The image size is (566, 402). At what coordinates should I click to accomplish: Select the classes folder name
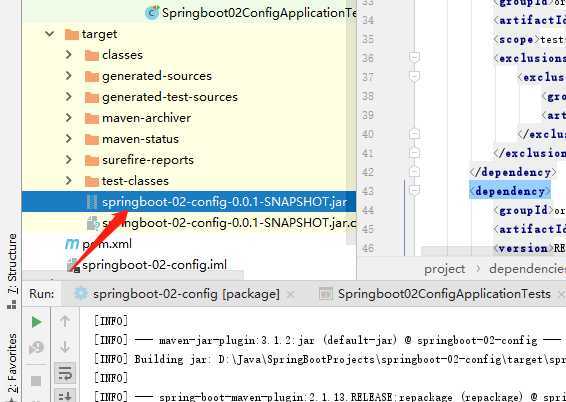tap(122, 55)
